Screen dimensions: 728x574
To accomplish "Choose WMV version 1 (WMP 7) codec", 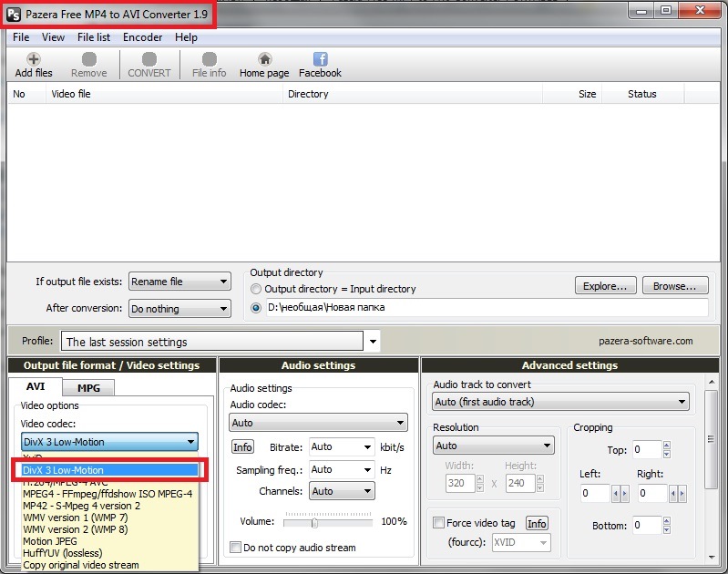I will pyautogui.click(x=110, y=518).
